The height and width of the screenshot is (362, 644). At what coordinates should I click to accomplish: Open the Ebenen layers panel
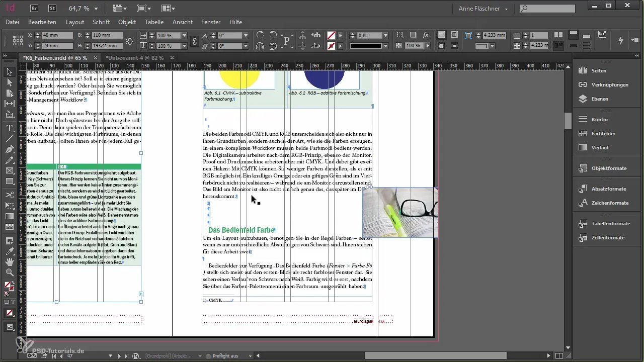(599, 99)
